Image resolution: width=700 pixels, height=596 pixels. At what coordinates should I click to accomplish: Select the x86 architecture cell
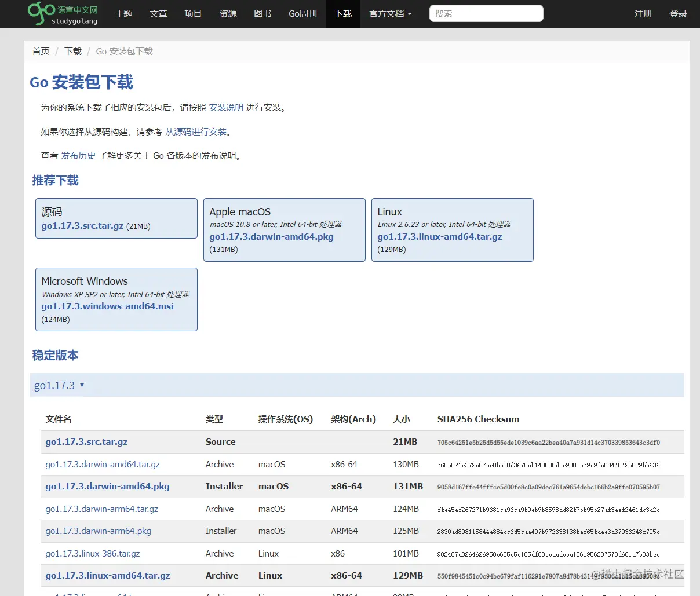point(338,554)
